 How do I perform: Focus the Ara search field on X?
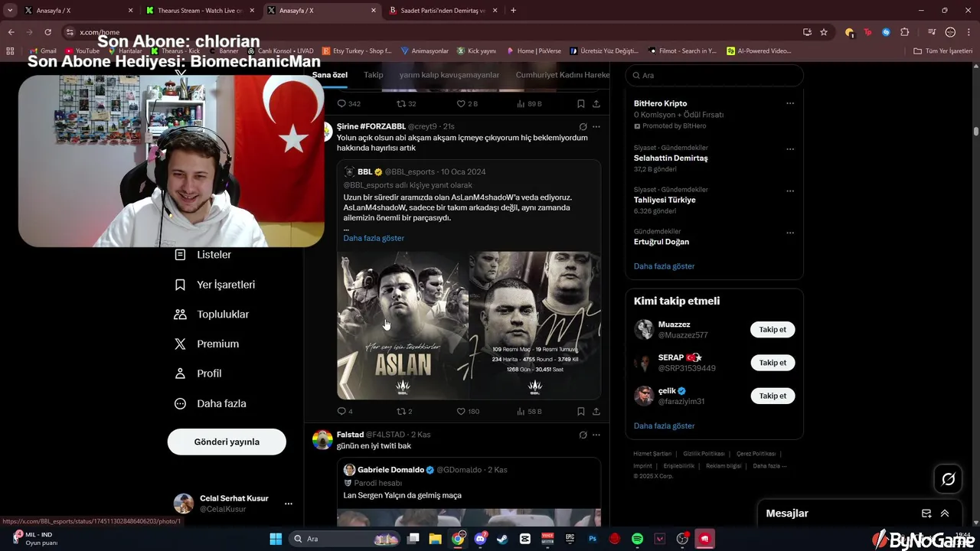[x=714, y=76]
